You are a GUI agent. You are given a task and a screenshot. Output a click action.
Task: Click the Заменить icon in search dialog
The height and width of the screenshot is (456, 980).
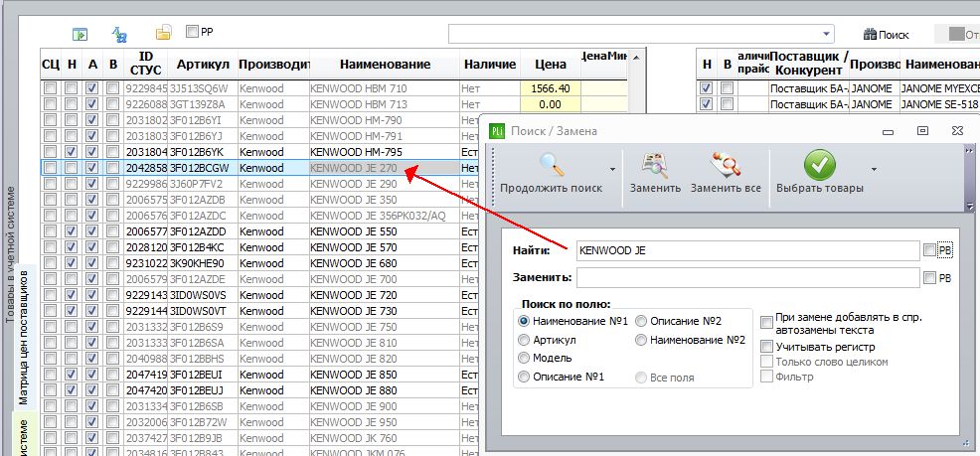(656, 166)
